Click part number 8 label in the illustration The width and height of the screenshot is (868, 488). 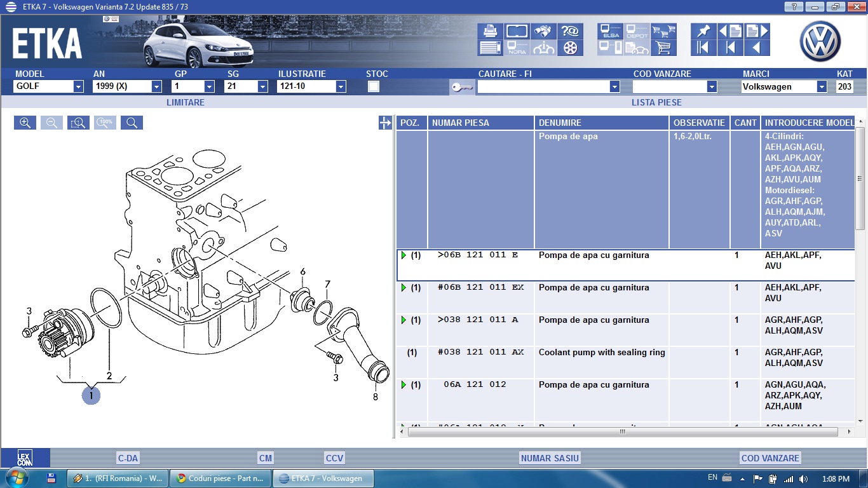376,397
